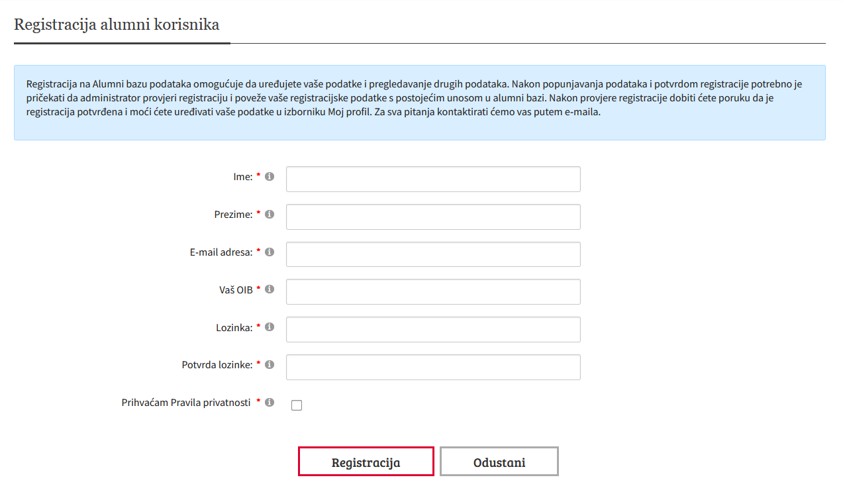
Task: Focus the Prezime text field
Action: [x=433, y=217]
